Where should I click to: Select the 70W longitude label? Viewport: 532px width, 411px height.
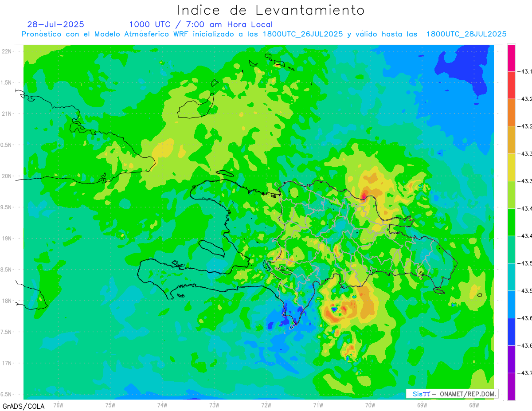click(370, 404)
